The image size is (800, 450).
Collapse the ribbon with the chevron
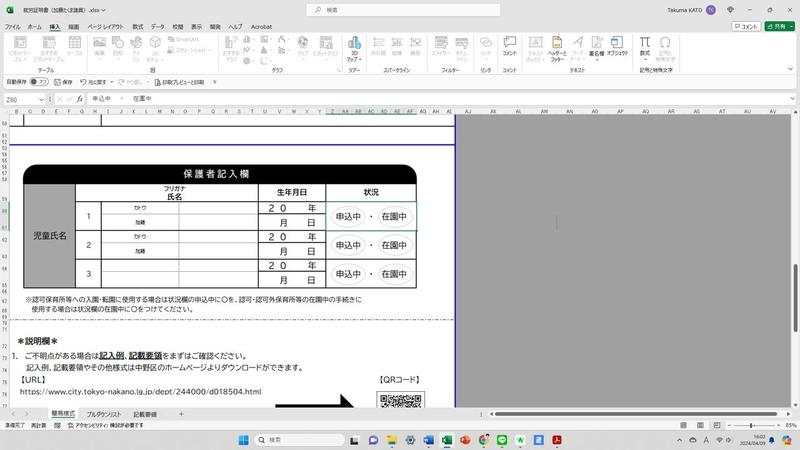790,70
